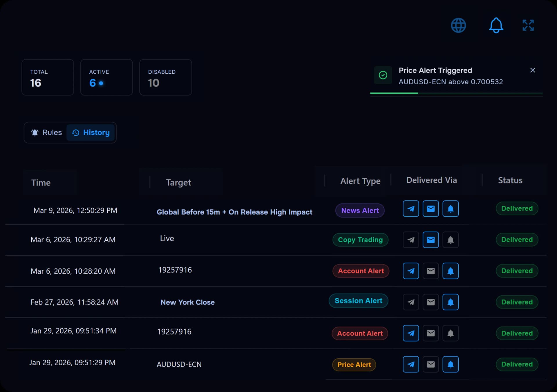Click the News Alert type badge
This screenshot has width=557, height=392.
360,210
